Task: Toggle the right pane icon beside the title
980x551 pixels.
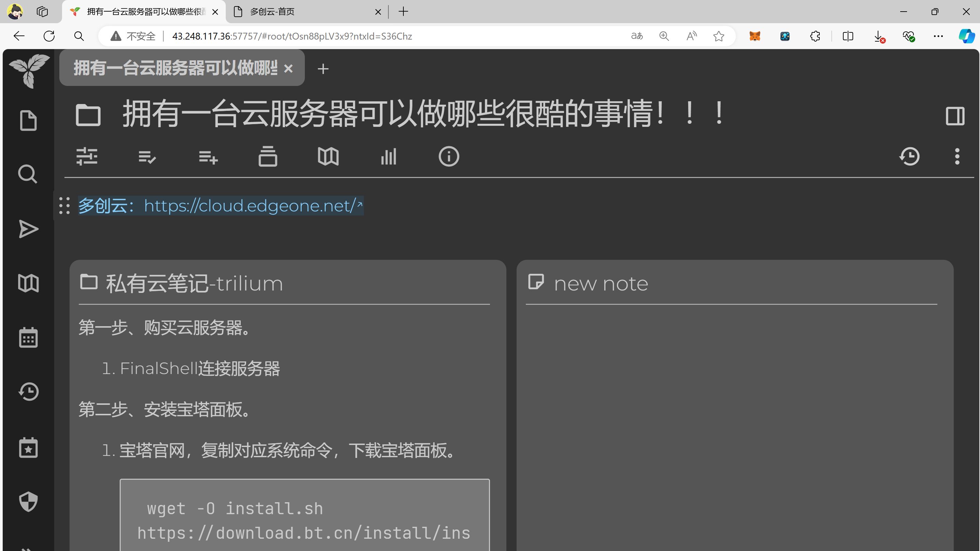Action: coord(955,116)
